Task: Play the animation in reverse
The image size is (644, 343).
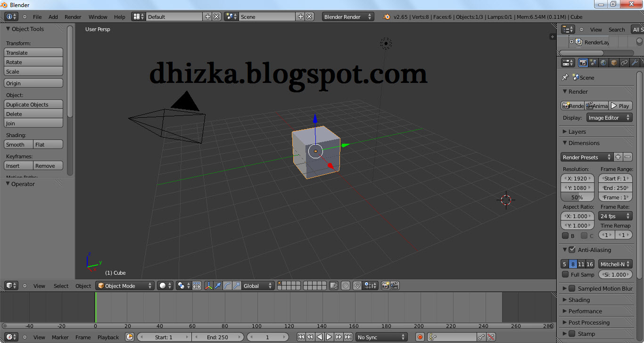Action: tap(320, 337)
